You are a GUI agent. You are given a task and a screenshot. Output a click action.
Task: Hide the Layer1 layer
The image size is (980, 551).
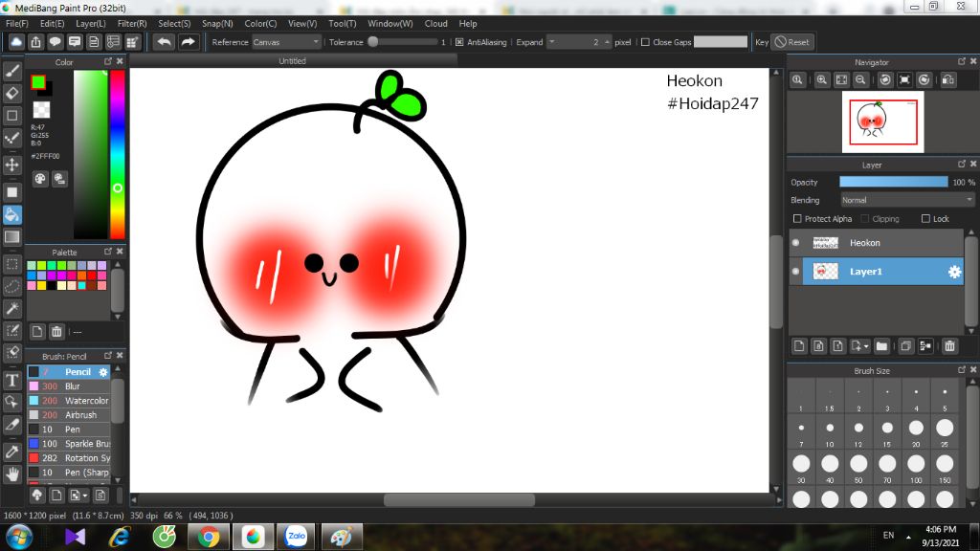point(795,271)
